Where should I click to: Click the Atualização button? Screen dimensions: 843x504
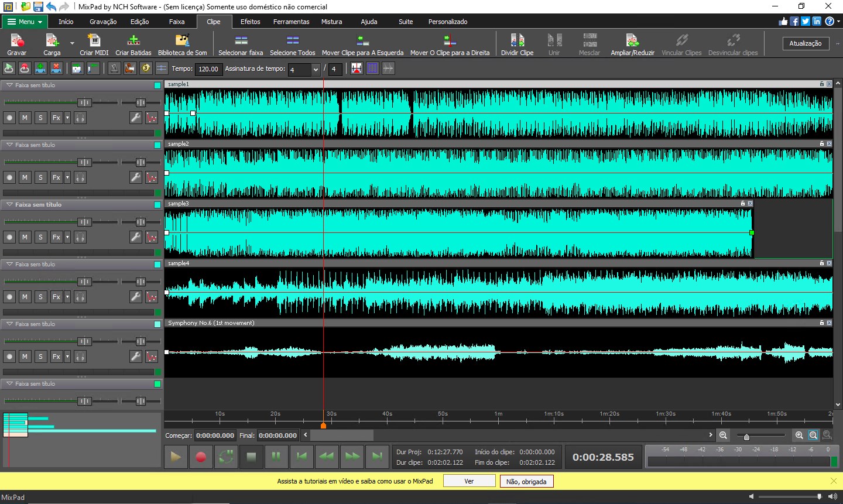(806, 43)
